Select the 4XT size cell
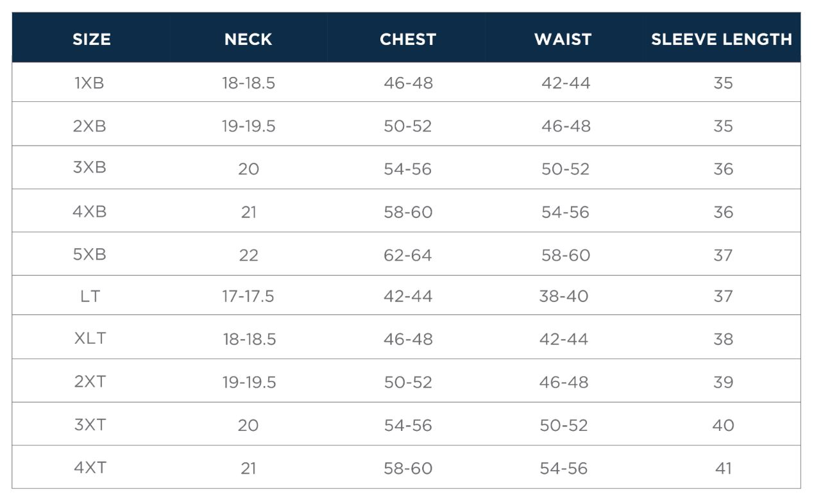The height and width of the screenshot is (504, 814). coord(90,467)
